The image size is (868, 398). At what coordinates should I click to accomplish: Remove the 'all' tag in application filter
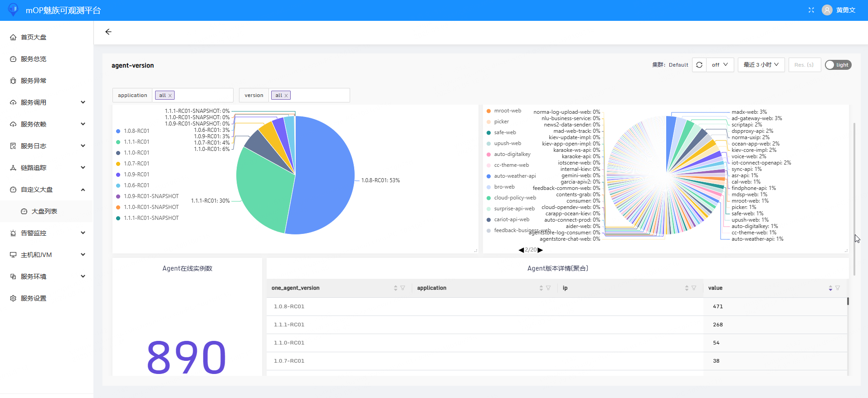(x=170, y=96)
